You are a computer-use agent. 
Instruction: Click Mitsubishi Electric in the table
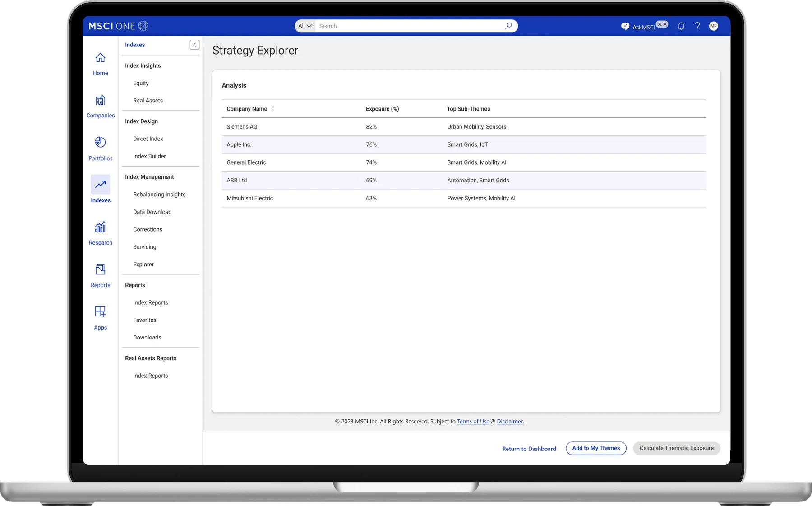pyautogui.click(x=249, y=198)
